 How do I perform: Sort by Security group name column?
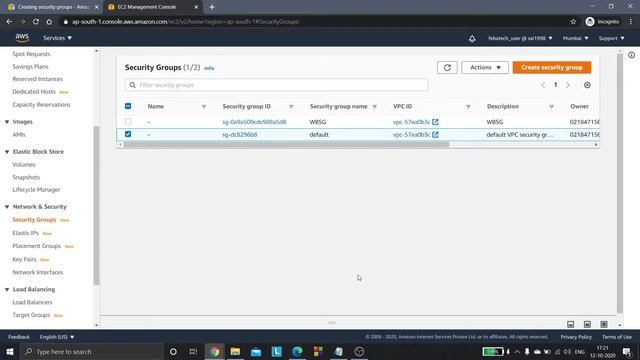coord(374,107)
